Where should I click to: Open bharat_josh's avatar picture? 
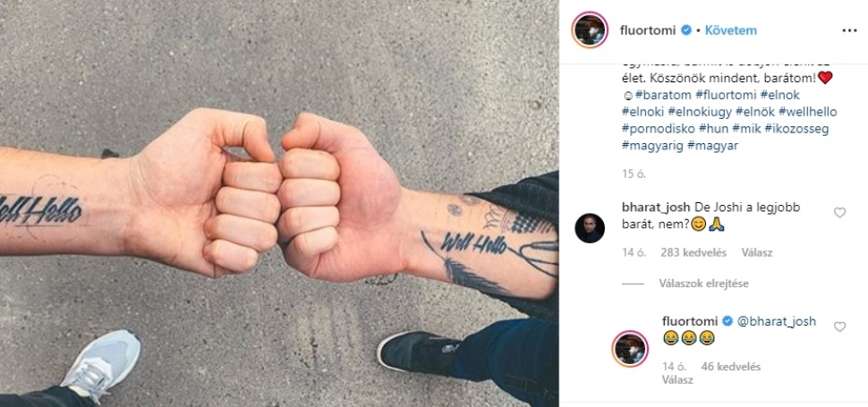590,228
